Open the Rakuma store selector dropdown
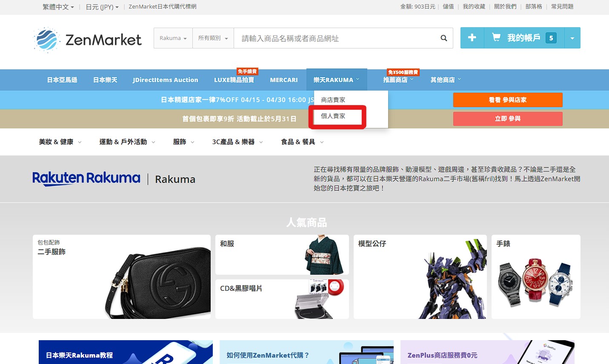The height and width of the screenshot is (364, 609). point(173,38)
